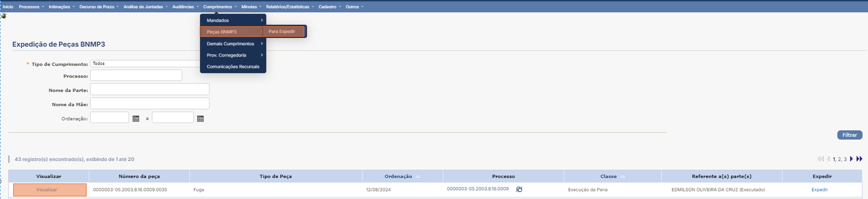Screen dimensions: 868x199
Task: Go to page 2 of results
Action: (839, 159)
